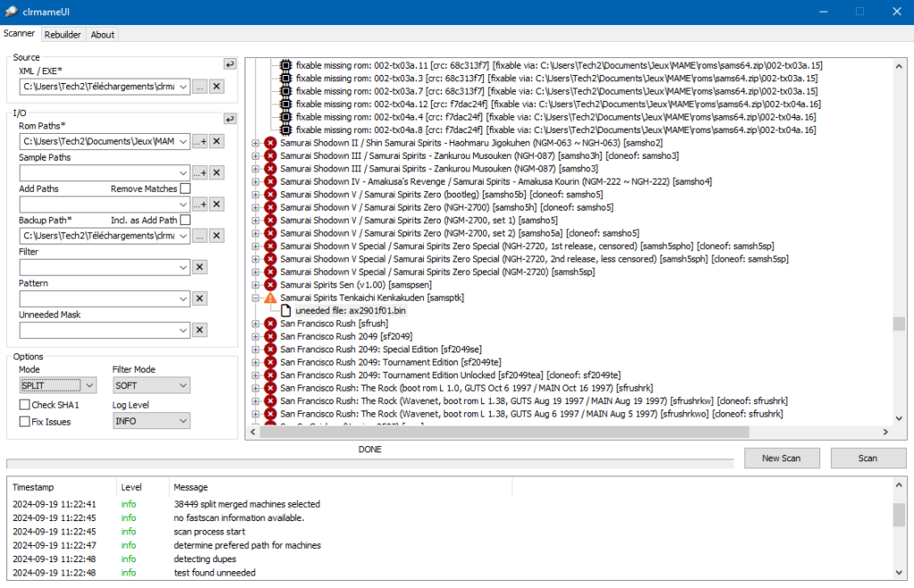The height and width of the screenshot is (588, 914).
Task: Click the reset arrow icon in the I/O panel
Action: (229, 118)
